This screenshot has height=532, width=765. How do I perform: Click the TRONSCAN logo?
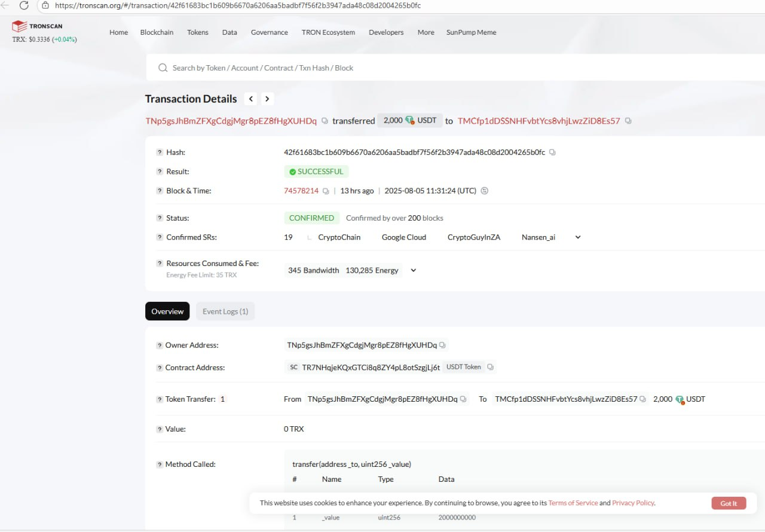37,26
